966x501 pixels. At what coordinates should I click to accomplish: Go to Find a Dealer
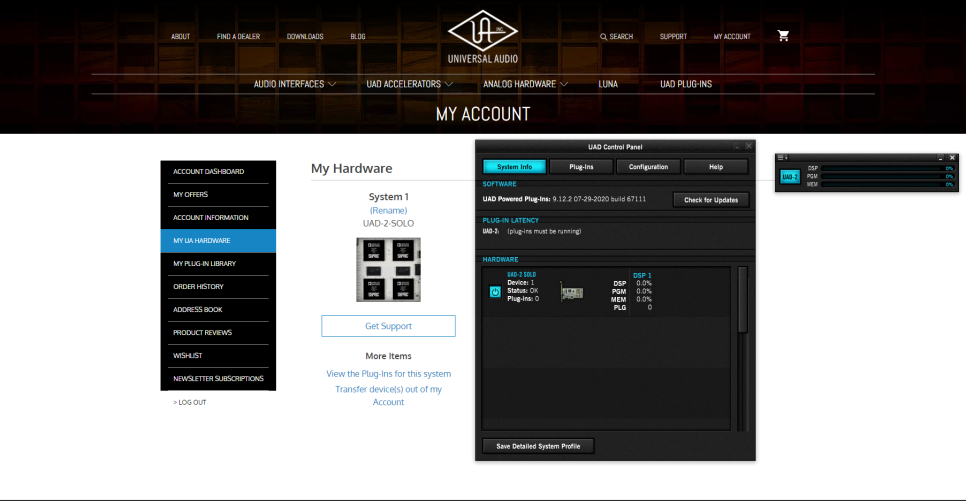(x=238, y=36)
